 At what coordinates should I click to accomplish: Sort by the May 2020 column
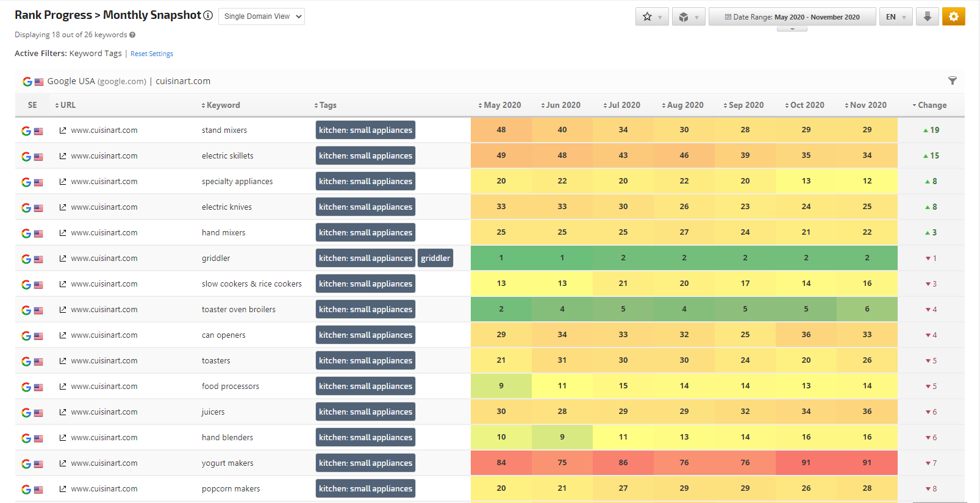501,105
